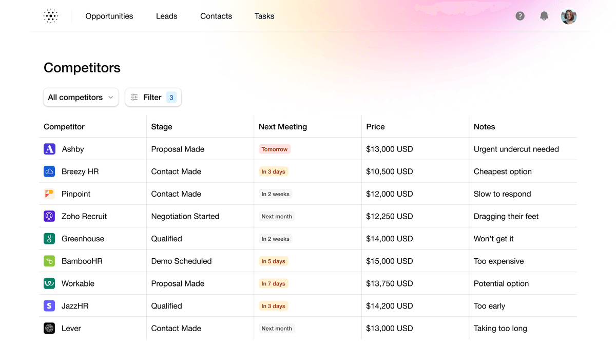The image size is (616, 364).
Task: Click the sliders icon on the Filter button
Action: click(134, 97)
